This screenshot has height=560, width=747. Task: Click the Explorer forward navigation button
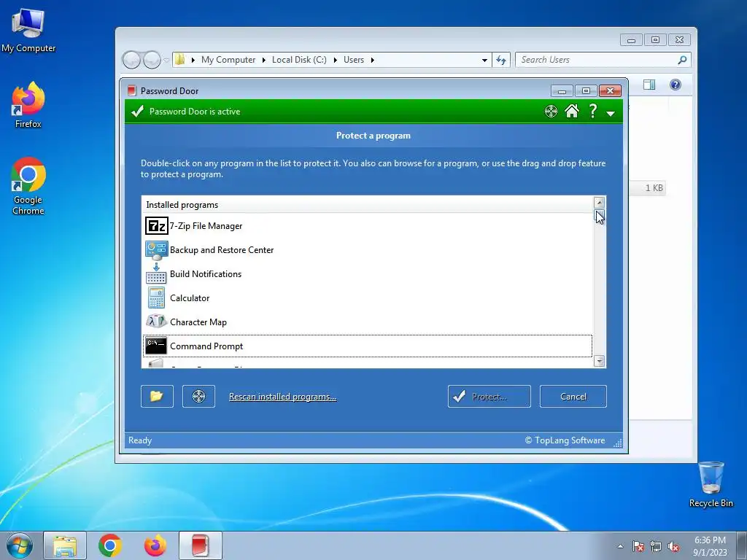pos(152,60)
